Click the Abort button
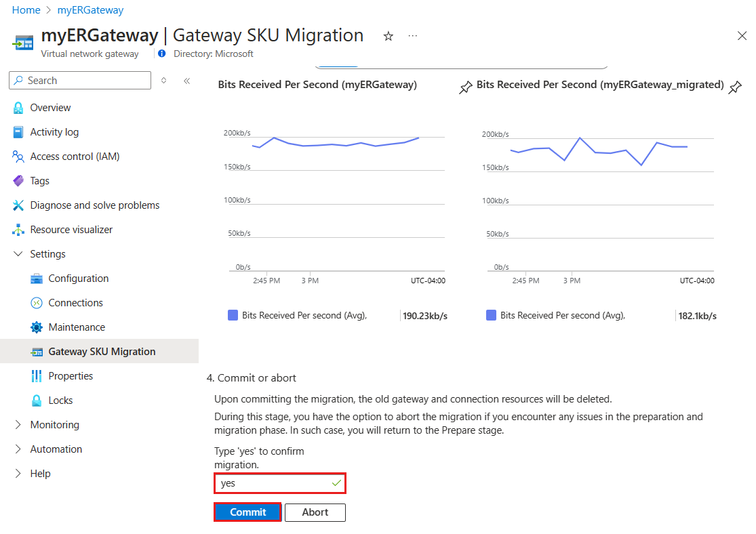The image size is (756, 534). [315, 512]
